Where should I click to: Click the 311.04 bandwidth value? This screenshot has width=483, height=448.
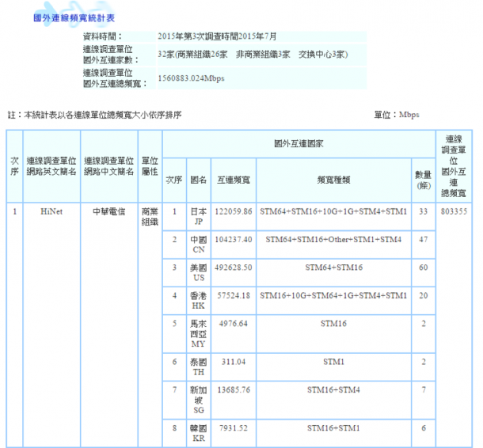(x=233, y=362)
